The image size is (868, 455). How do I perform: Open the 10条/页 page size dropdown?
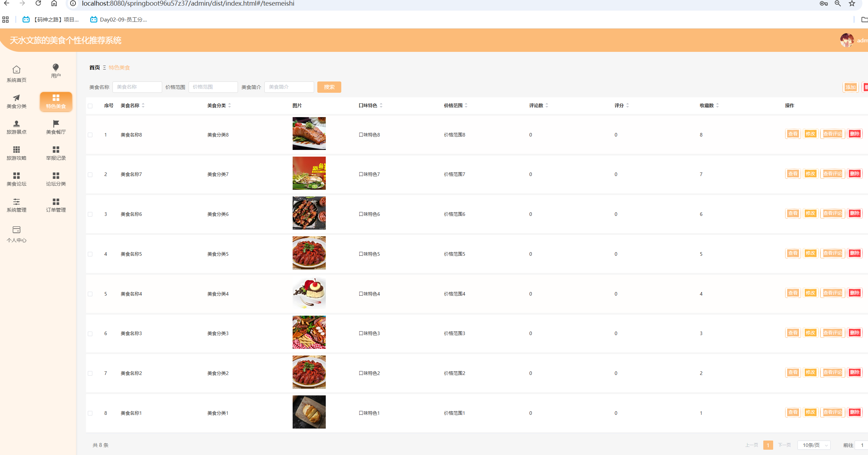tap(814, 445)
